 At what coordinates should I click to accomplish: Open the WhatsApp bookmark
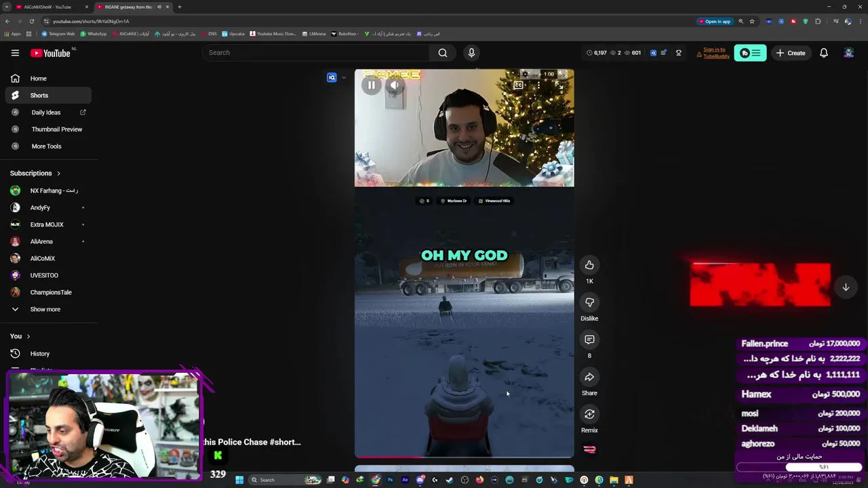94,34
